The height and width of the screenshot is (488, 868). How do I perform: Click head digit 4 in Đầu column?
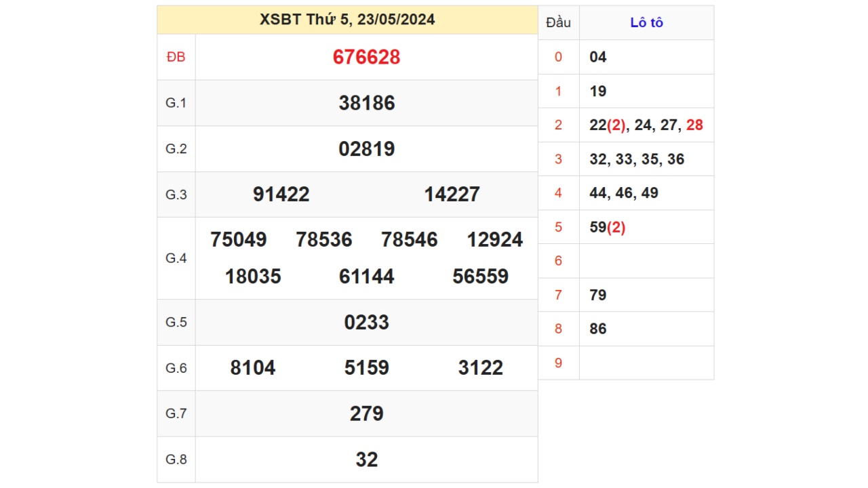558,193
